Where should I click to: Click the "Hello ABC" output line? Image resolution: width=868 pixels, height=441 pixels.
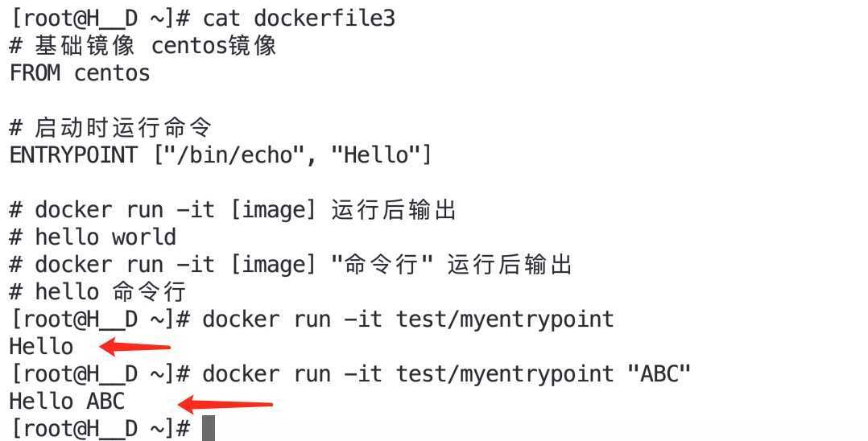[67, 401]
